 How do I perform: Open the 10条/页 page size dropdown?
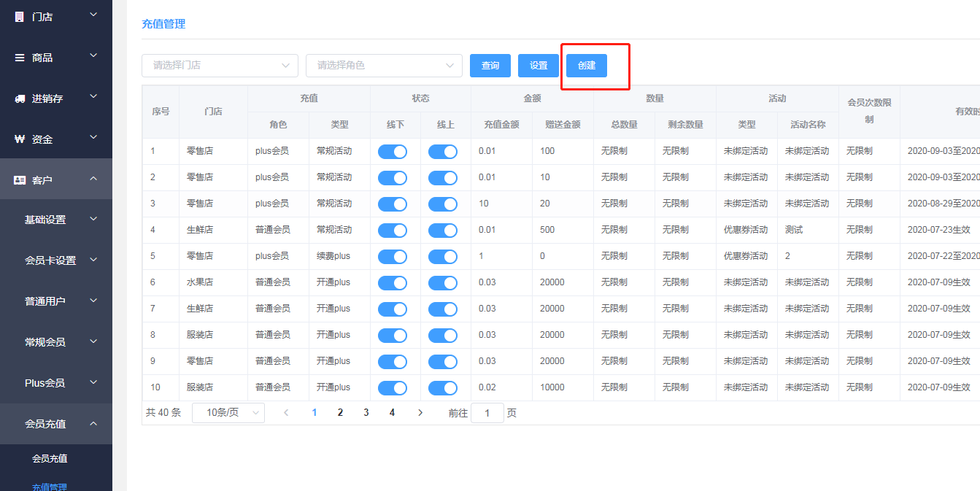coord(228,413)
